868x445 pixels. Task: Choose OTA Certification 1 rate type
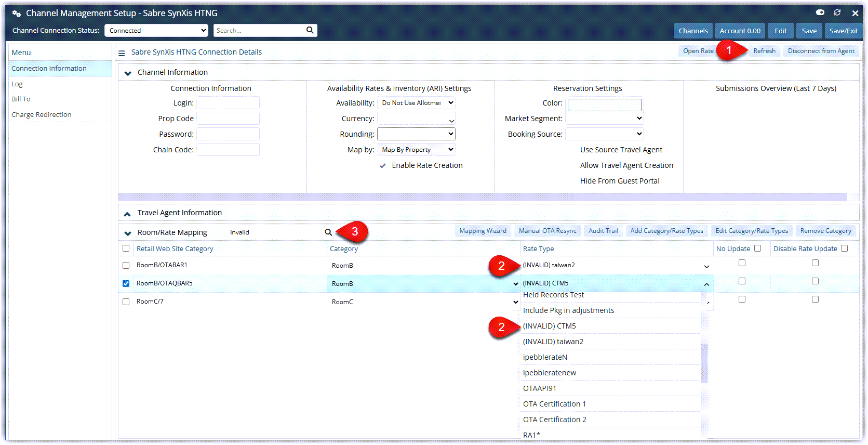[611, 404]
